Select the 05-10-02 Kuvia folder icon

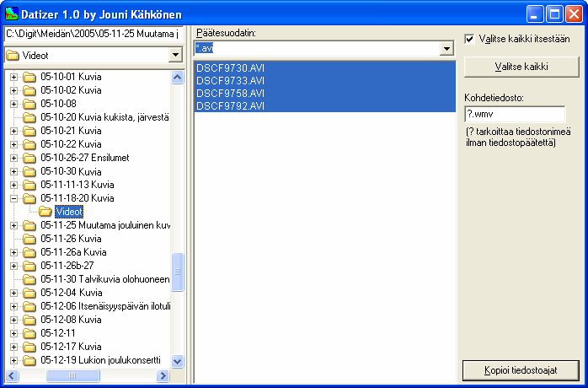coord(29,90)
